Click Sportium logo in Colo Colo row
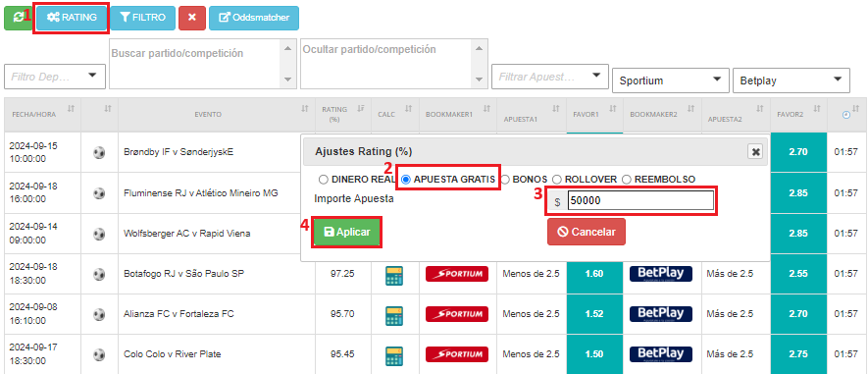This screenshot has height=374, width=868. point(457,354)
